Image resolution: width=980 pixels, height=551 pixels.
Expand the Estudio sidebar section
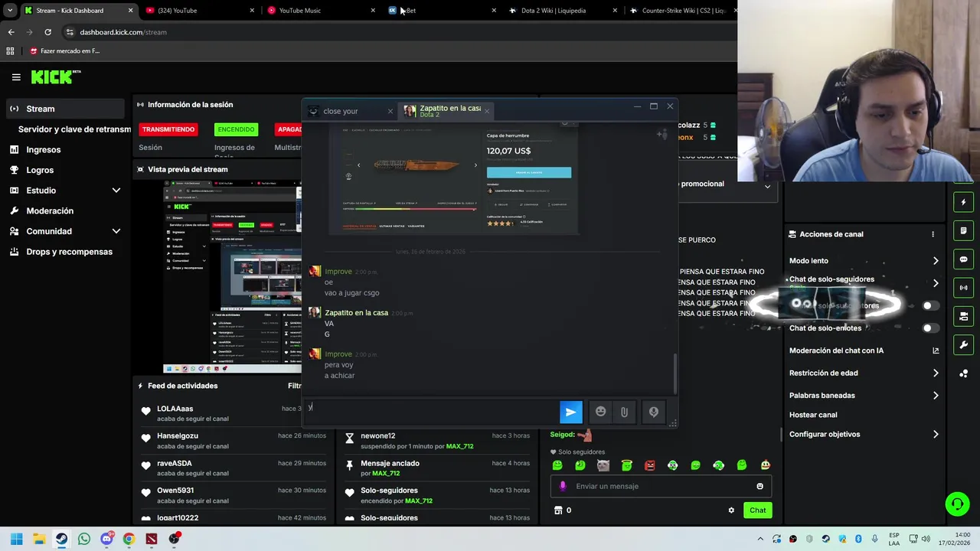pos(116,191)
